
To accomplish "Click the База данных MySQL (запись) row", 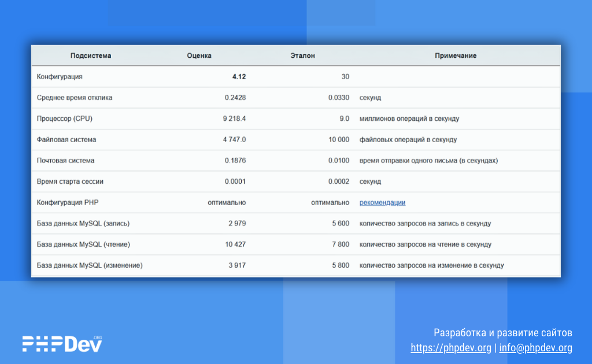I will tap(295, 223).
